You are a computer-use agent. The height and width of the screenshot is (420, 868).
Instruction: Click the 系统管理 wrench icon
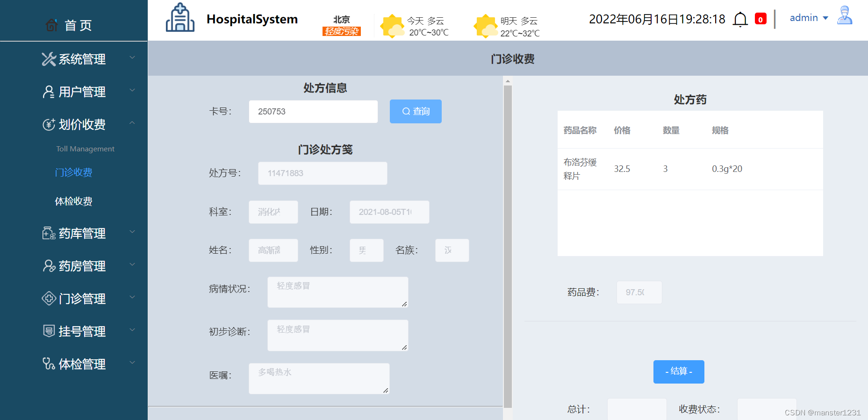point(49,59)
